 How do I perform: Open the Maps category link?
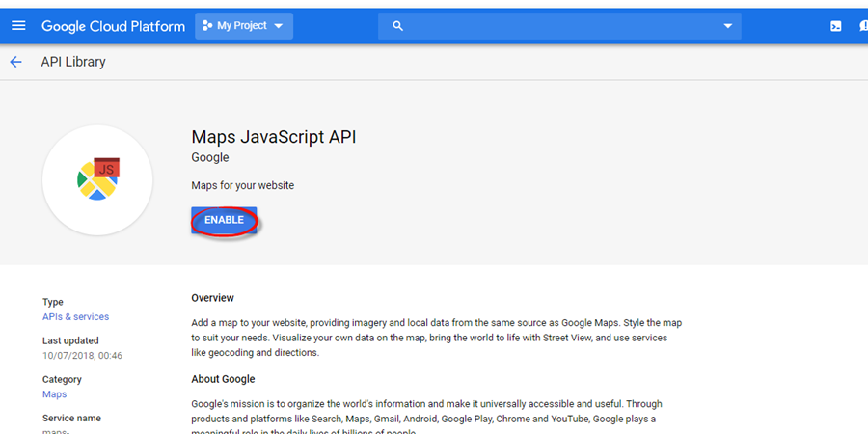click(54, 394)
